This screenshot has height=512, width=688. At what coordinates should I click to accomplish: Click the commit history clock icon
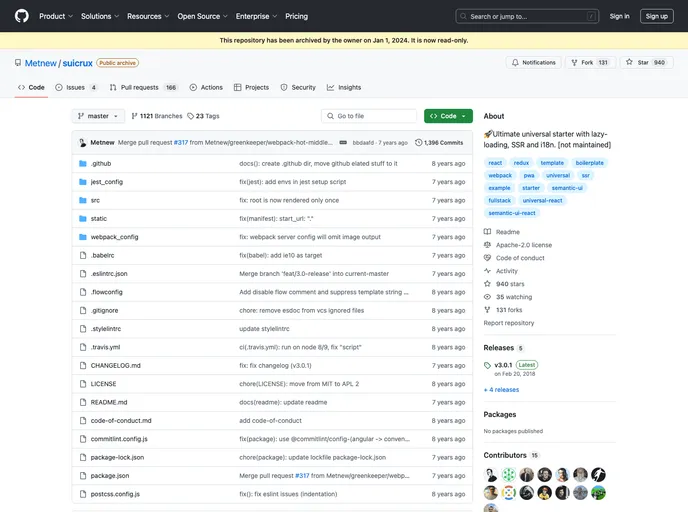coord(419,143)
